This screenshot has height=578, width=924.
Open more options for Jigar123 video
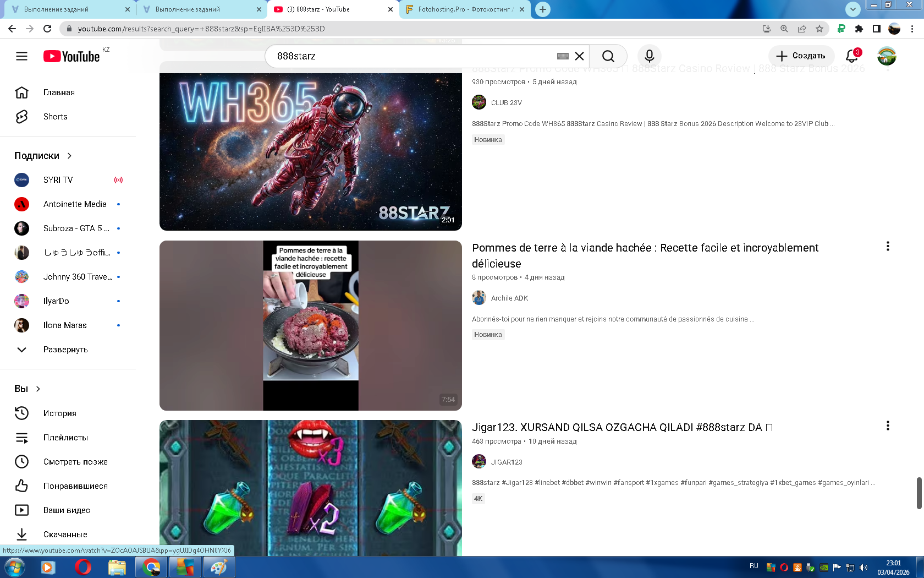click(888, 426)
